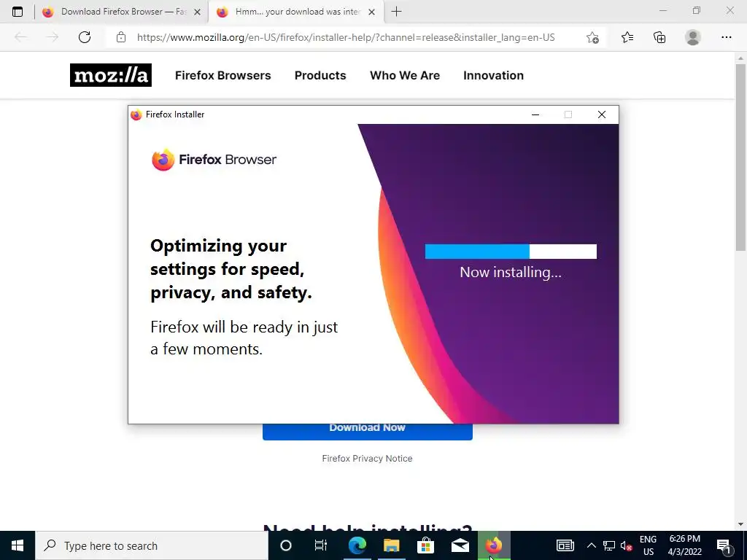Click the browser Back arrow
Viewport: 747px width, 560px height.
tap(20, 37)
